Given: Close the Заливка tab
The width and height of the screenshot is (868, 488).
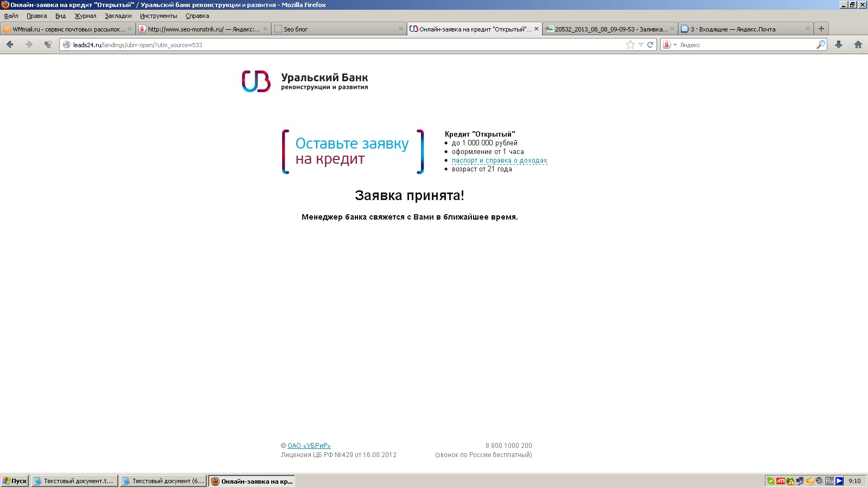Looking at the screenshot, I should point(672,29).
